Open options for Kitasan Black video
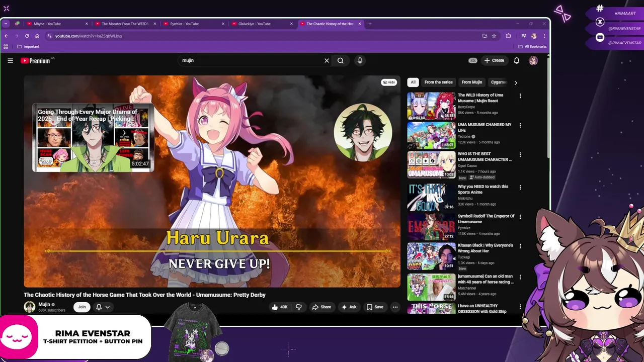This screenshot has height=362, width=644. (x=520, y=246)
